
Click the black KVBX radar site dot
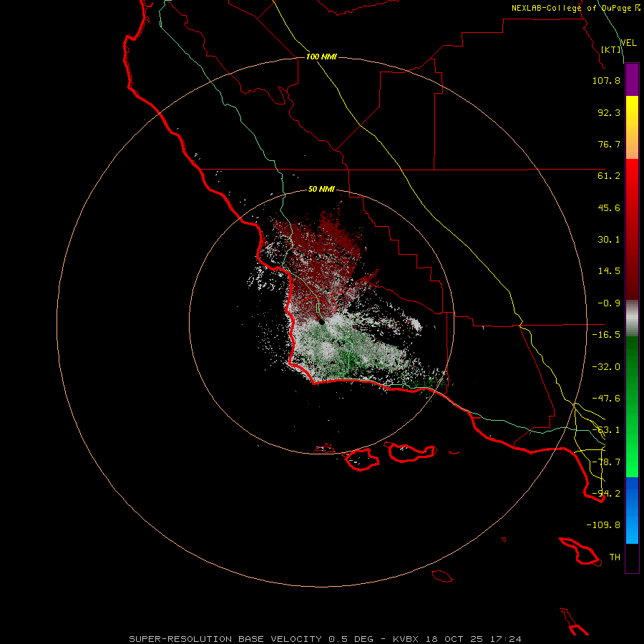(x=321, y=321)
